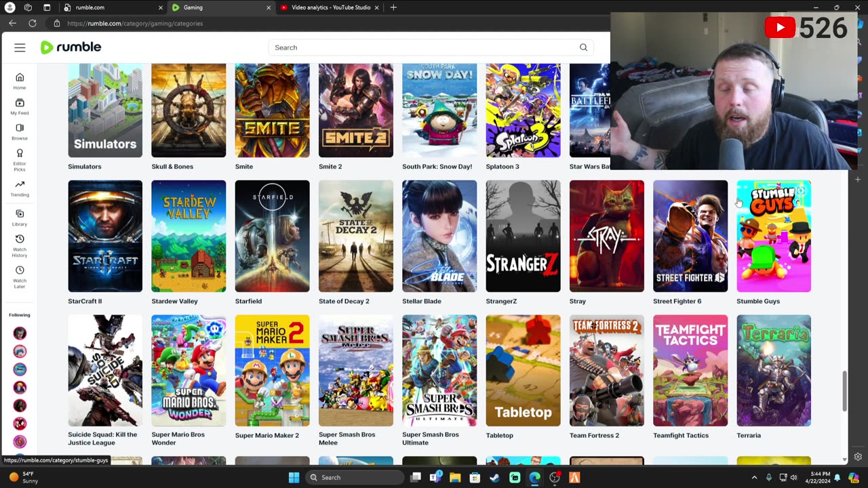Image resolution: width=868 pixels, height=488 pixels.
Task: Open the weather widget 54°F Sunny
Action: pyautogui.click(x=24, y=477)
